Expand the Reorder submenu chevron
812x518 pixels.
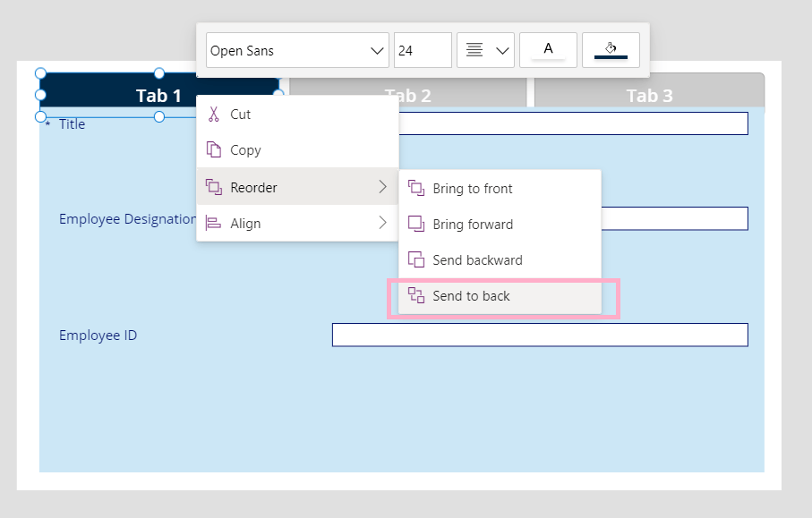pyautogui.click(x=385, y=186)
